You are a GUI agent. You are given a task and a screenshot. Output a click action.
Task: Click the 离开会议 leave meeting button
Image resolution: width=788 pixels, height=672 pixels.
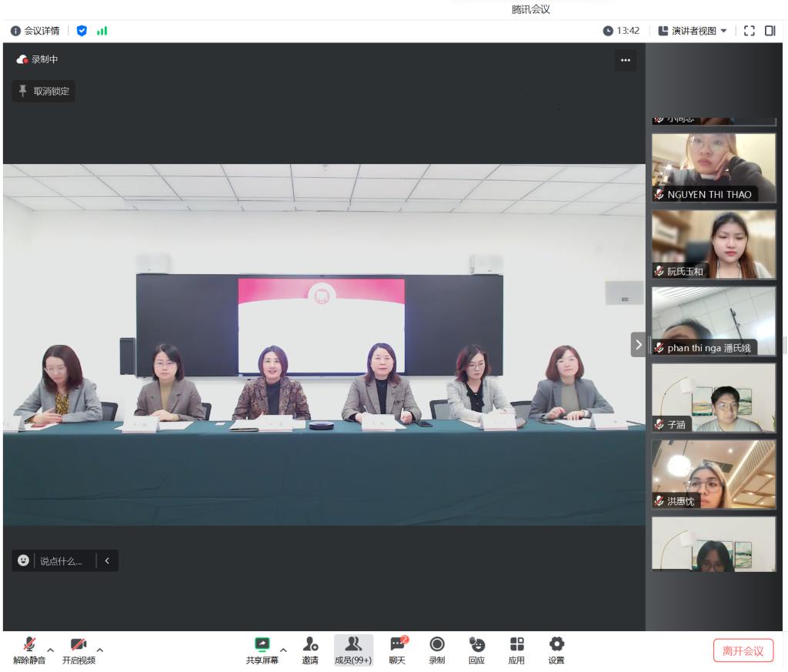743,650
